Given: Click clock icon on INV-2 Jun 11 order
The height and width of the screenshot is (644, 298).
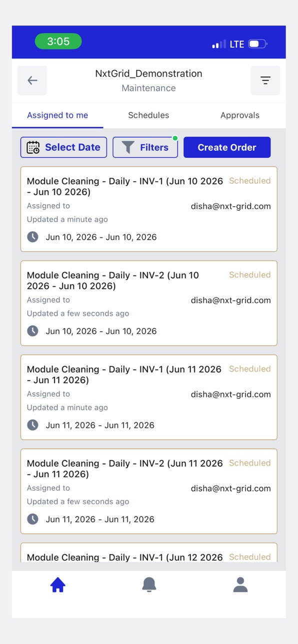Looking at the screenshot, I should [x=32, y=519].
